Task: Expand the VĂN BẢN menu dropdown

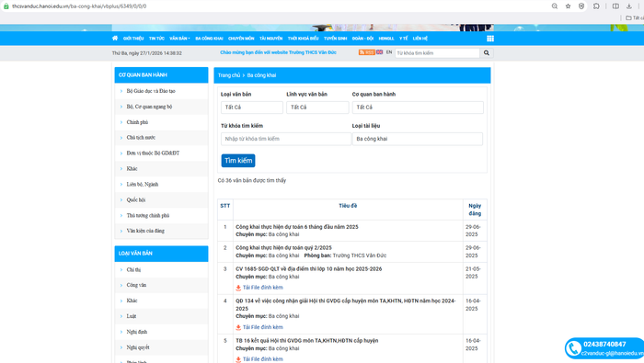Action: (x=179, y=39)
